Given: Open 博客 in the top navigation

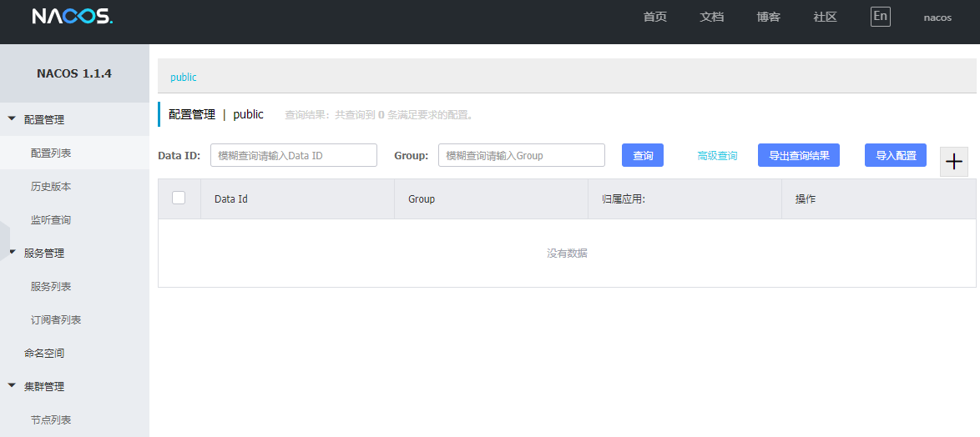Looking at the screenshot, I should point(769,17).
